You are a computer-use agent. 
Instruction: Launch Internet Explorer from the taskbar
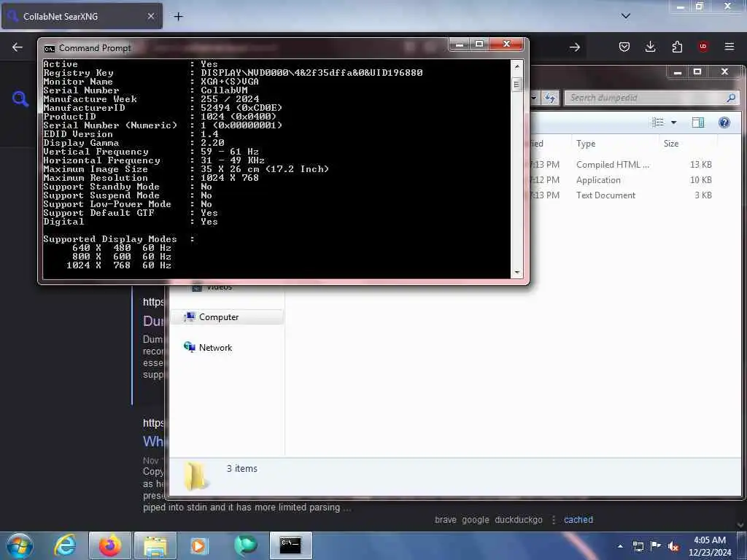click(65, 545)
